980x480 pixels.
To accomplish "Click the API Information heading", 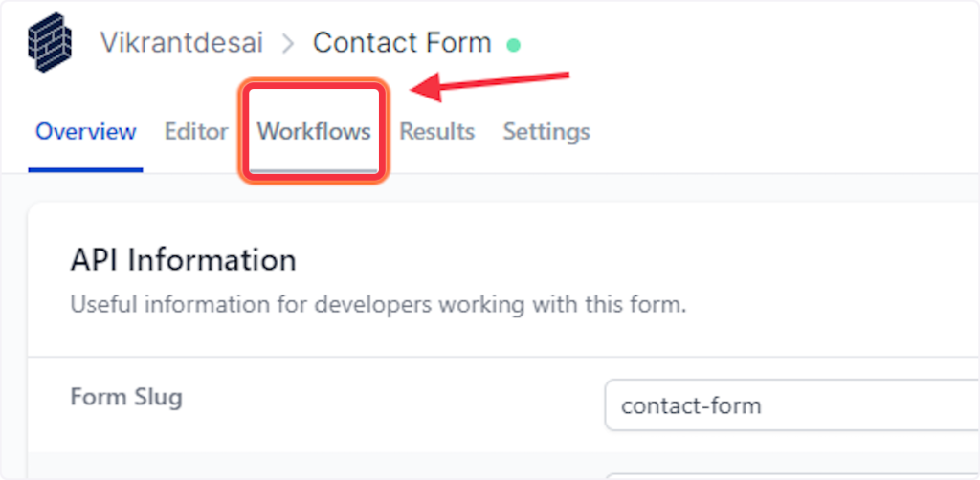I will (x=183, y=259).
